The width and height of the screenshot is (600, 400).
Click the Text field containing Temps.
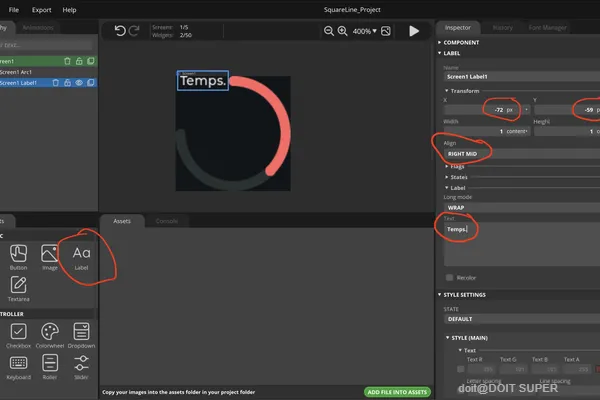click(522, 244)
